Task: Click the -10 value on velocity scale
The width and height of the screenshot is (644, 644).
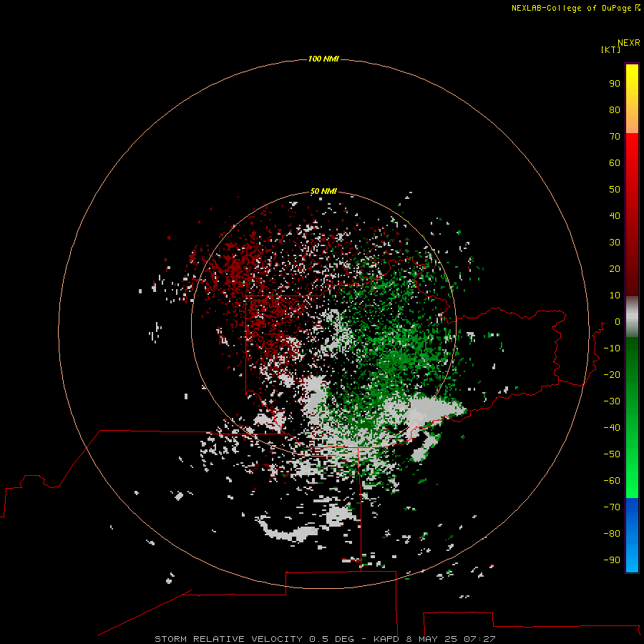Action: tap(612, 348)
